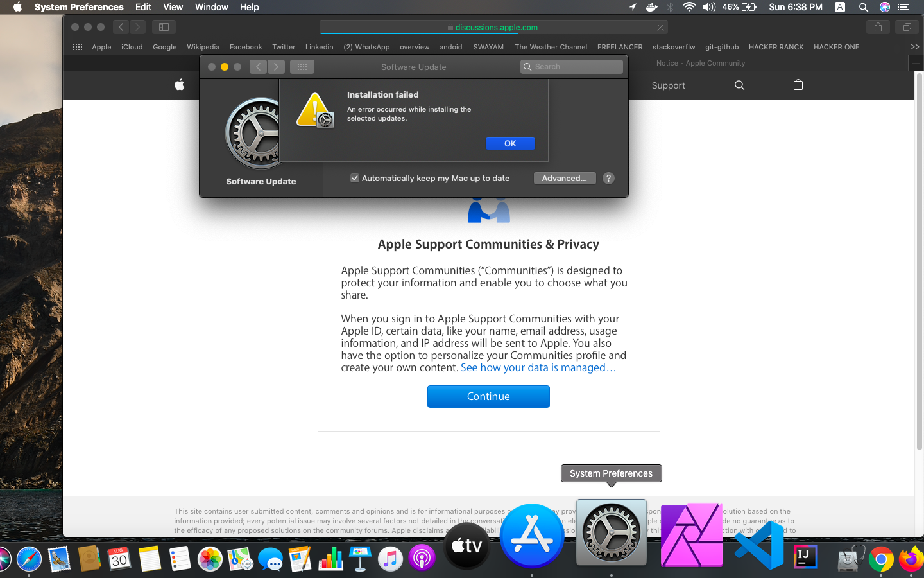Open Software Update help question mark
Viewport: 924px width, 578px height.
608,178
